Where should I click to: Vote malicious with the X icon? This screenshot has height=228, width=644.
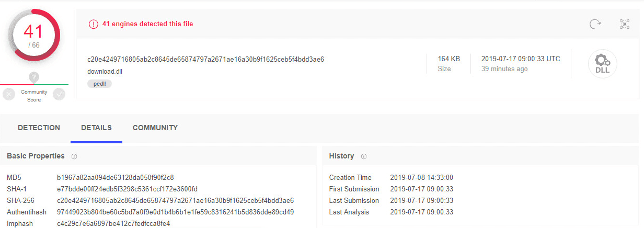[9, 95]
